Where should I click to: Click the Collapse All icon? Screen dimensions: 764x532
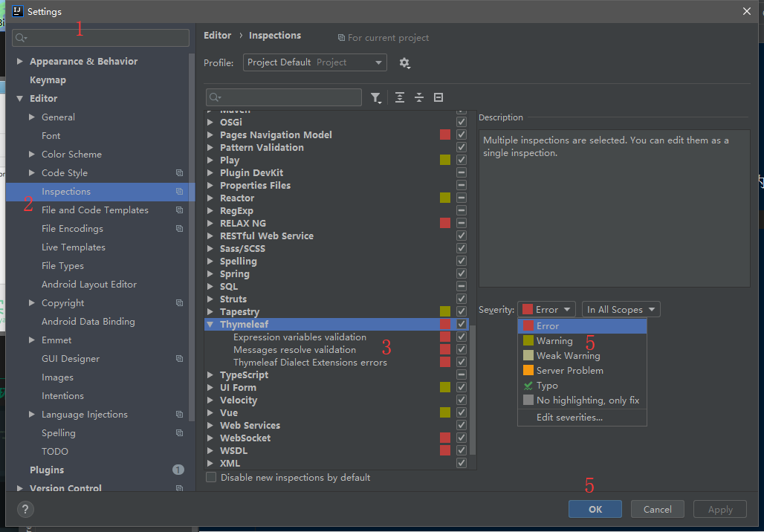click(419, 98)
